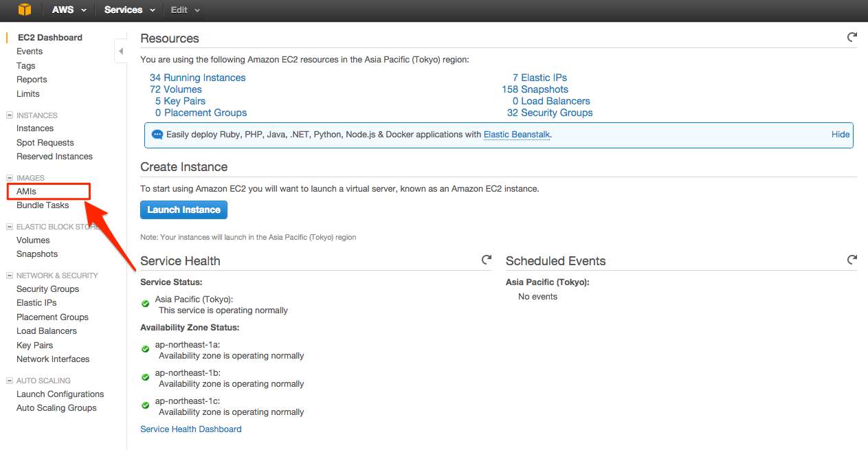Collapse the IMAGES sidebar group
Viewport: 868px width, 450px height.
(x=10, y=178)
